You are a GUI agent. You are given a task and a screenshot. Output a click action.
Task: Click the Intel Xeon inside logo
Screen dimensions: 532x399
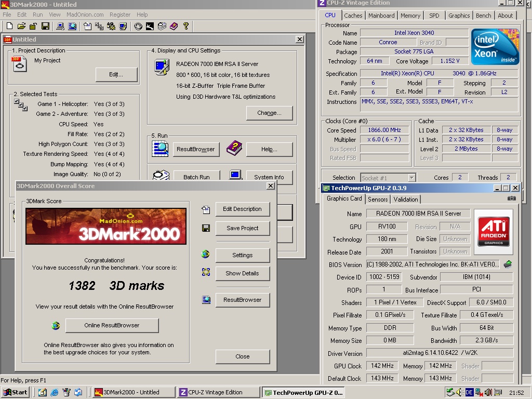495,46
